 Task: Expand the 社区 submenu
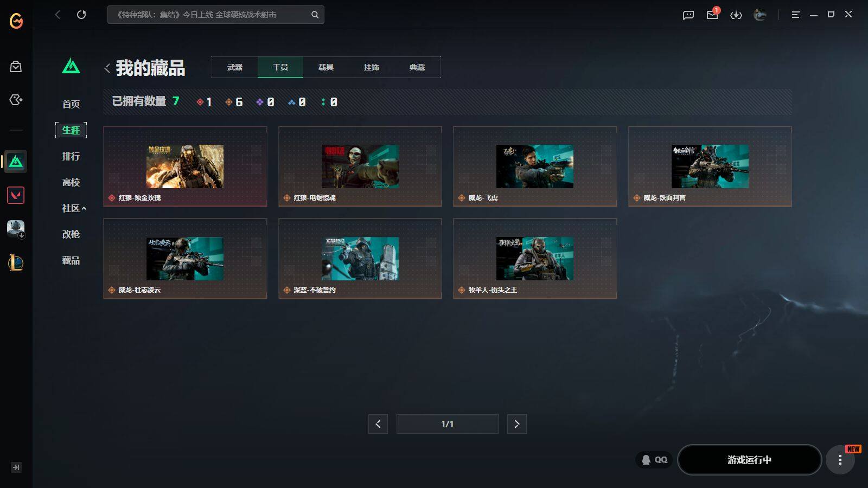(74, 208)
